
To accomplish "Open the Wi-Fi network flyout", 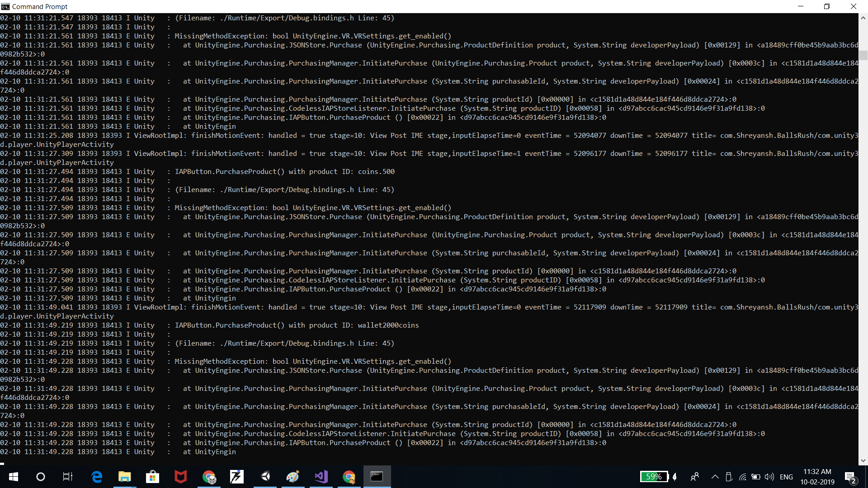I will pos(742,477).
